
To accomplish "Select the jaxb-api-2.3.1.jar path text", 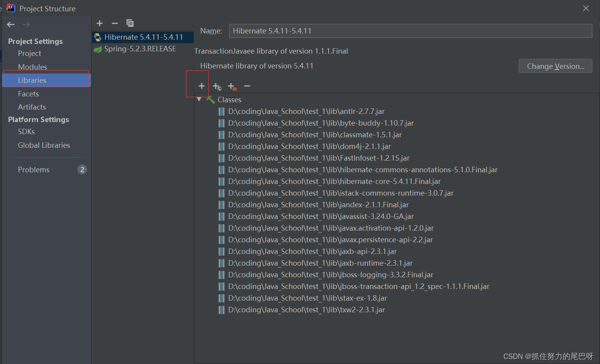I will pyautogui.click(x=312, y=252).
